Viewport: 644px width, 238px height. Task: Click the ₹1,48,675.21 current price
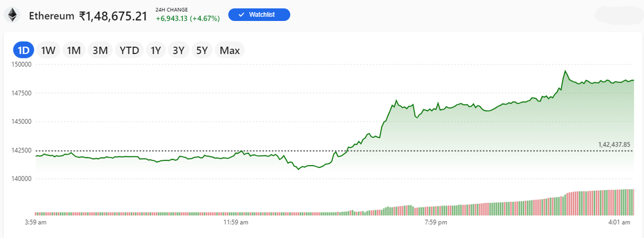point(113,16)
